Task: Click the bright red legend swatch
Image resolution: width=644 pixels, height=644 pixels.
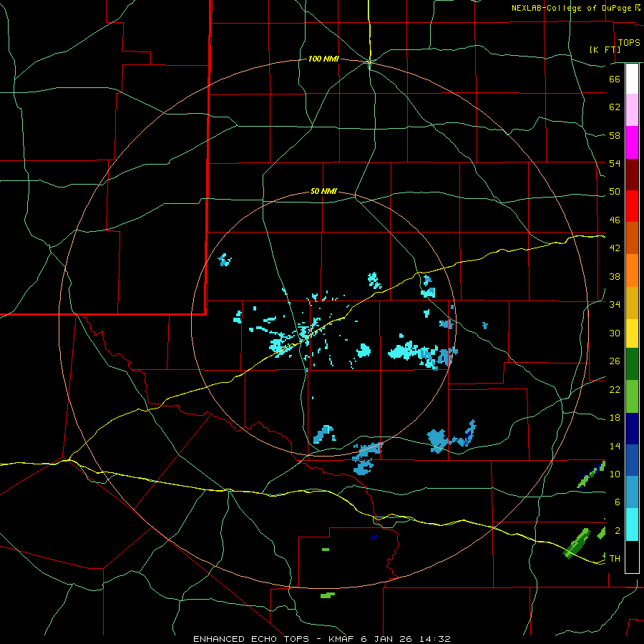Action: [632, 206]
